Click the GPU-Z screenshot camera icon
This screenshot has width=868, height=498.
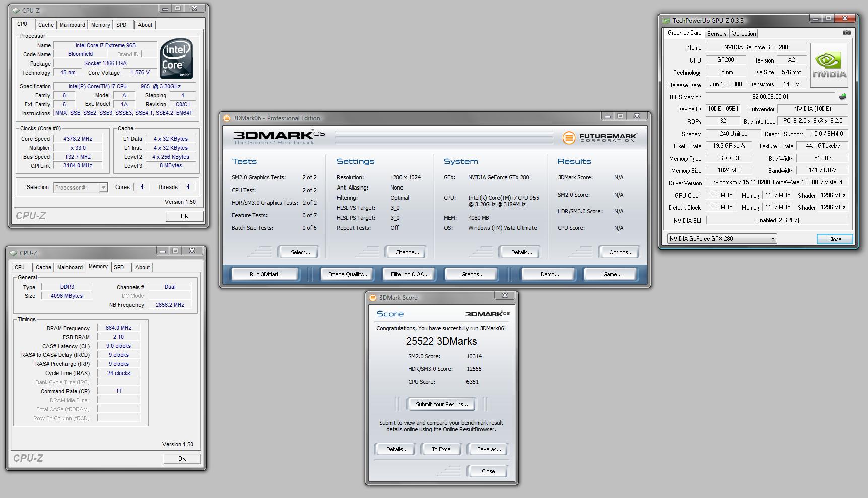click(846, 33)
